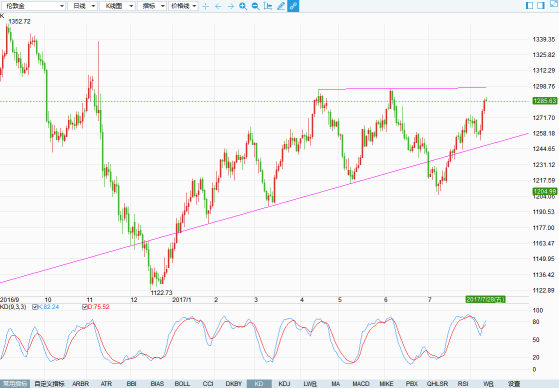Select the BBI indicator tab

pyautogui.click(x=132, y=384)
